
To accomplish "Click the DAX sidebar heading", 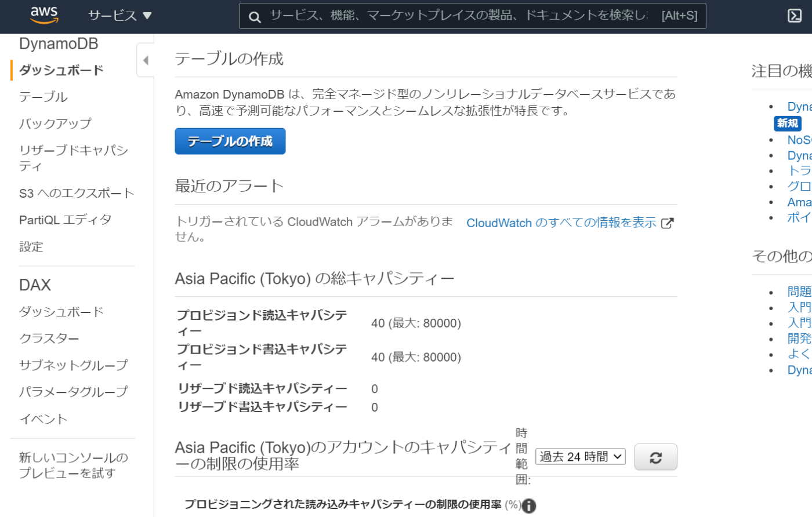I will click(x=35, y=285).
